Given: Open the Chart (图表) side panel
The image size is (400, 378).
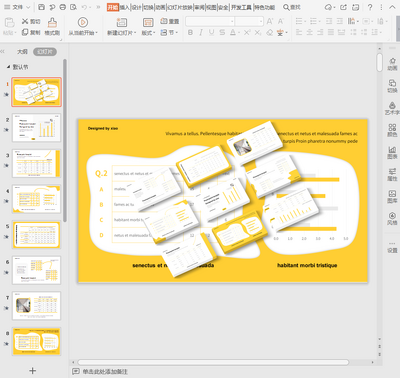Looking at the screenshot, I should (x=392, y=152).
